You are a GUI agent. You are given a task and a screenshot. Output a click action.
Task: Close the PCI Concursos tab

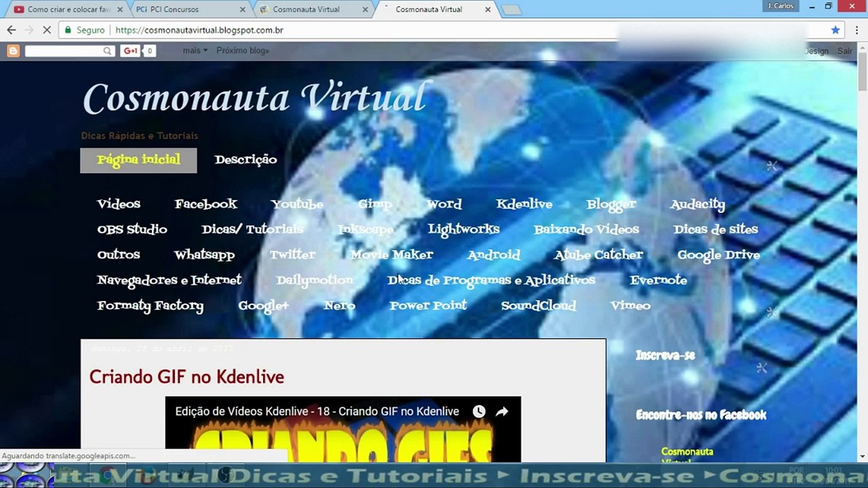click(x=243, y=9)
